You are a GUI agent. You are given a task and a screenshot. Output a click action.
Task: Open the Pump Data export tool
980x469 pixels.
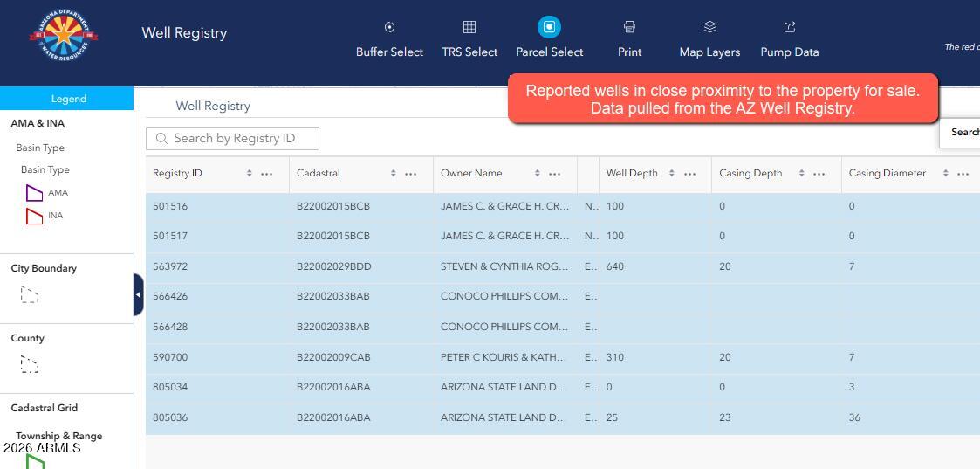click(790, 27)
